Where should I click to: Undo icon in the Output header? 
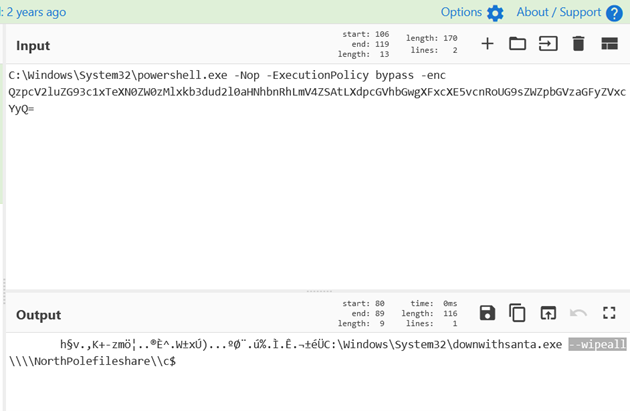pos(578,313)
